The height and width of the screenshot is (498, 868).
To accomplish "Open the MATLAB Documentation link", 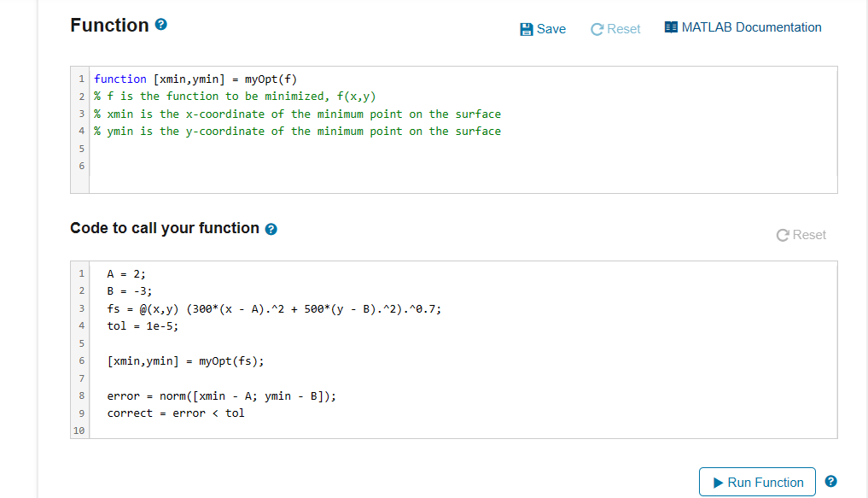I will 743,27.
